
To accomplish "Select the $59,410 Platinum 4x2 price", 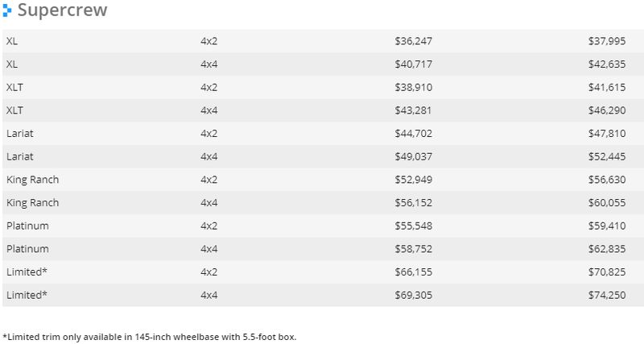I will [x=607, y=226].
